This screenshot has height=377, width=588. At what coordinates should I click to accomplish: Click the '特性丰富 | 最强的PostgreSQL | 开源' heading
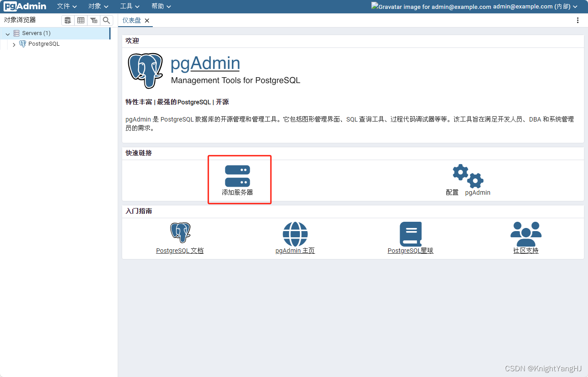(177, 102)
